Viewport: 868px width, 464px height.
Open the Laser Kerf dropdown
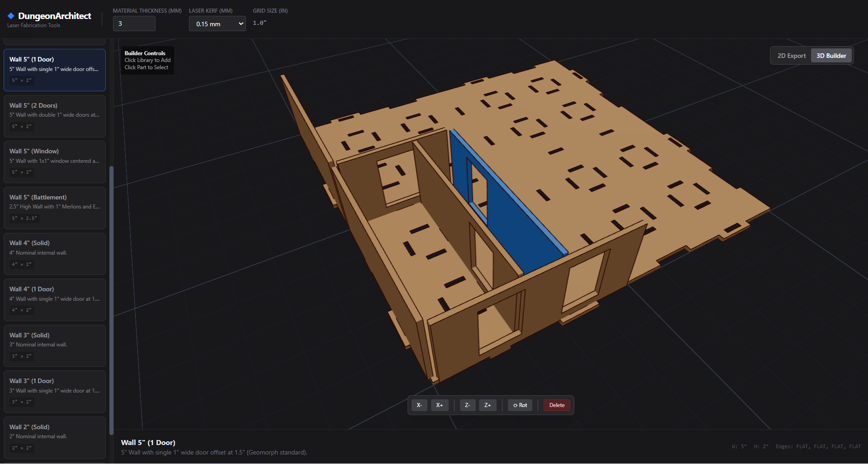[x=217, y=24]
